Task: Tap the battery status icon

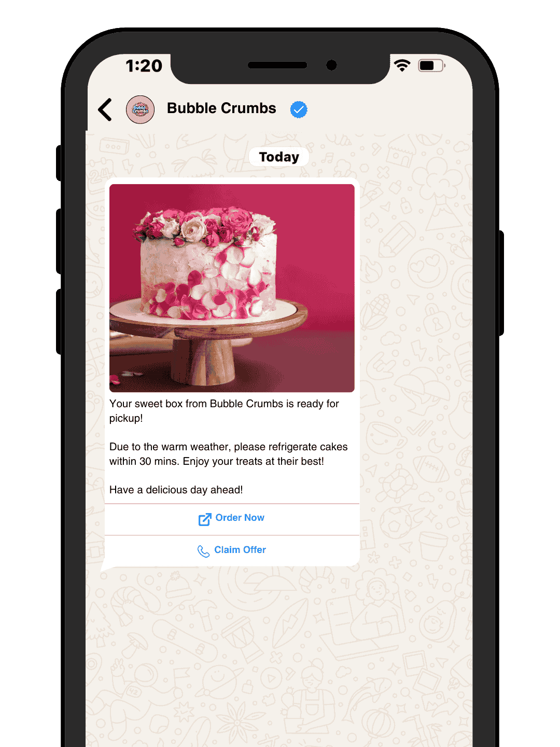Action: [x=431, y=65]
